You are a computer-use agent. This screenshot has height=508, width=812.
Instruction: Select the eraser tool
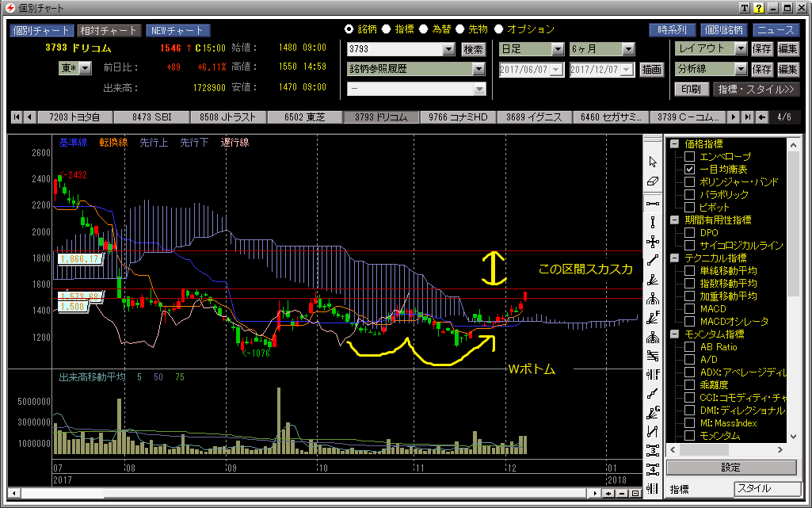pos(653,181)
